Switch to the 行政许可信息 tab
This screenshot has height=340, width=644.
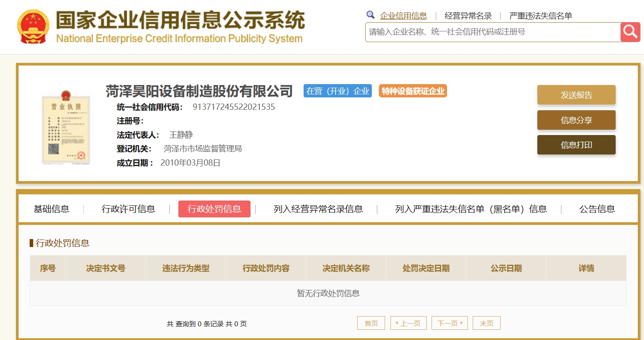128,209
